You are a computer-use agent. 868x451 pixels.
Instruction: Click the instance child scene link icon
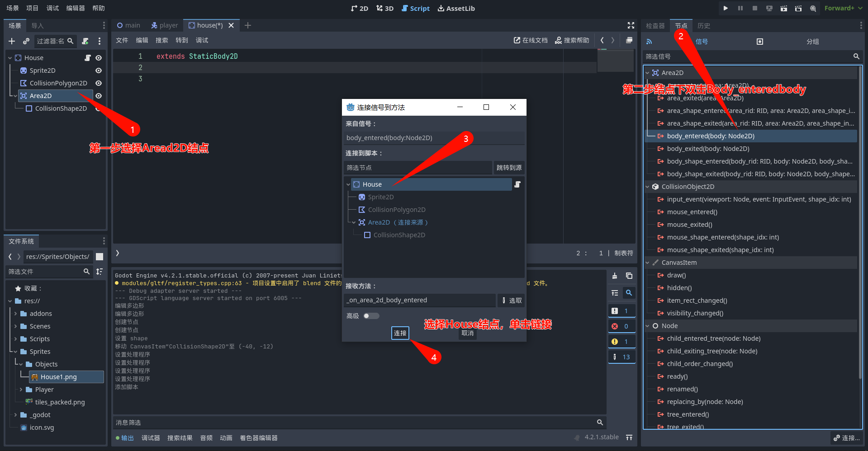tap(26, 41)
